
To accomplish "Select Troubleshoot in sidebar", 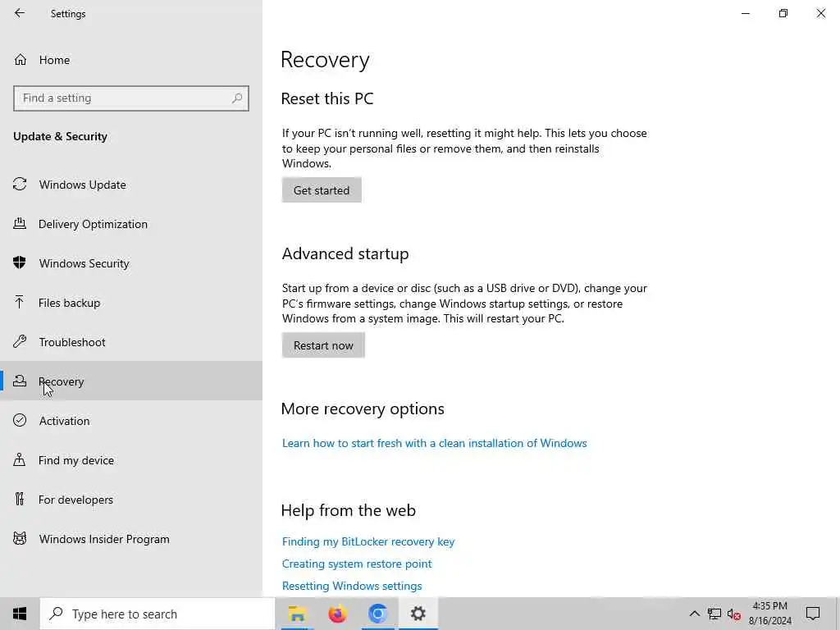I will pyautogui.click(x=131, y=342).
